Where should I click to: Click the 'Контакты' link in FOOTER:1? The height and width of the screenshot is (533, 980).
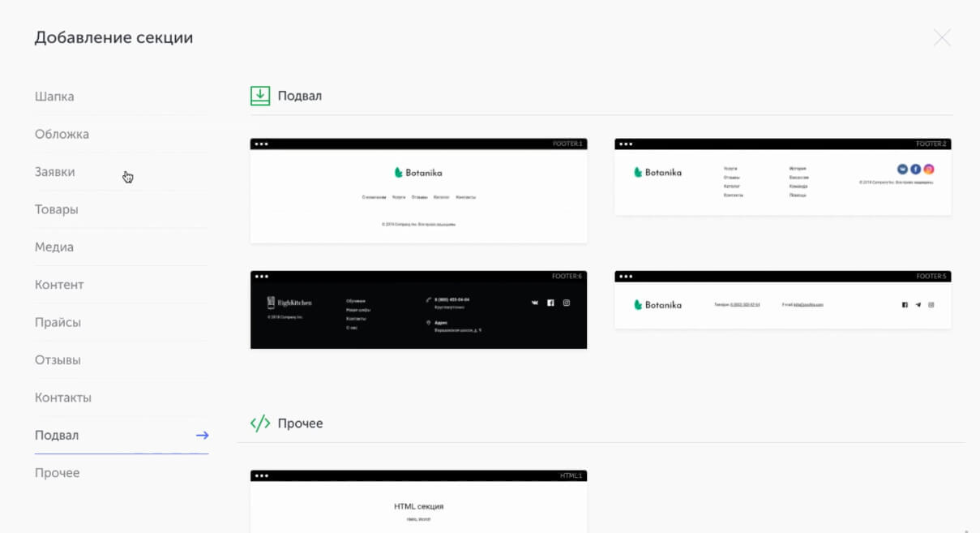point(465,197)
